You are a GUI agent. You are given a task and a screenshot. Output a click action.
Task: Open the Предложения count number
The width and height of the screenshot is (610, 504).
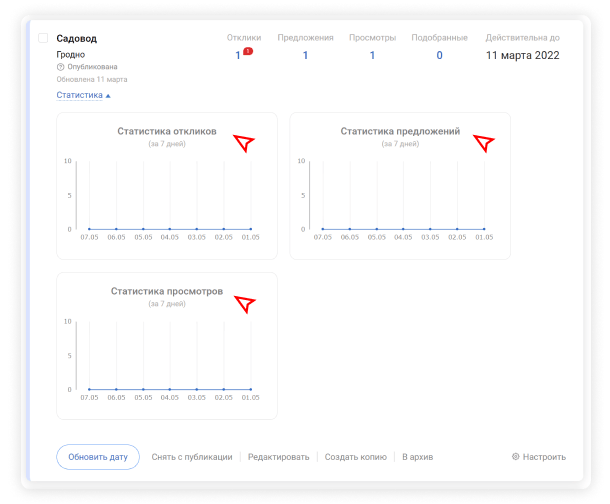pyautogui.click(x=305, y=56)
